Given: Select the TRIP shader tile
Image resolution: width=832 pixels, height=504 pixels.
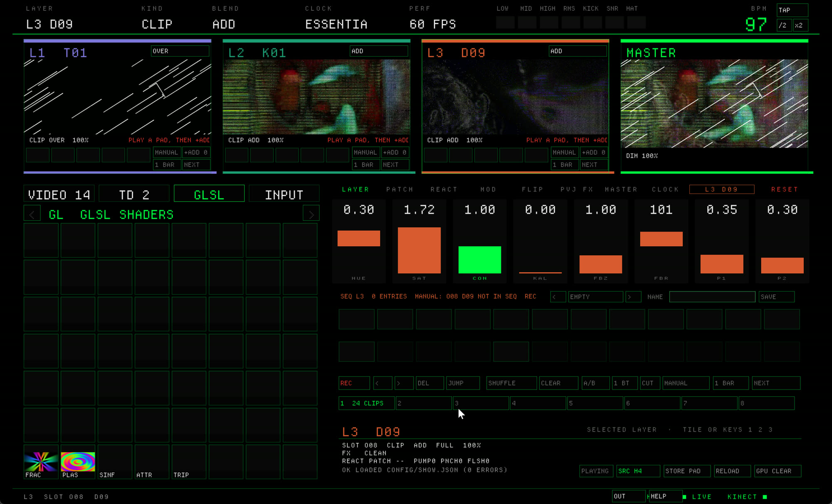Looking at the screenshot, I should pyautogui.click(x=189, y=462).
